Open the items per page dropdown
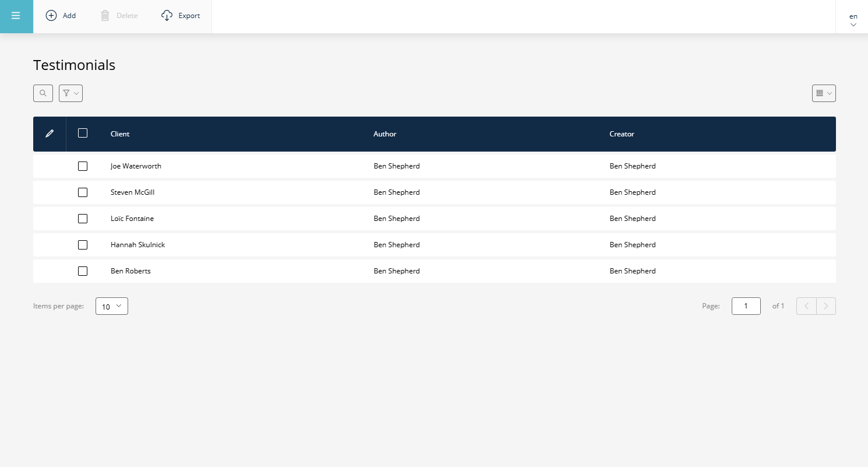868x467 pixels. [112, 306]
